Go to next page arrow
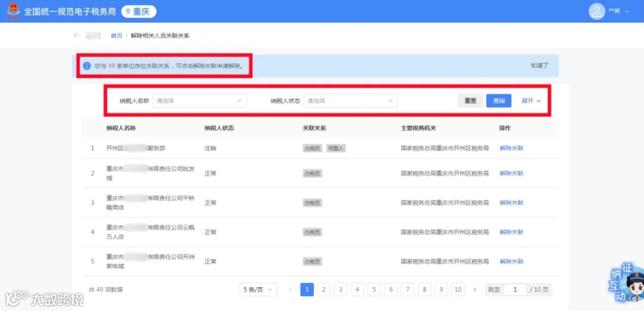Viewport: 644px width, 311px height. (x=475, y=290)
